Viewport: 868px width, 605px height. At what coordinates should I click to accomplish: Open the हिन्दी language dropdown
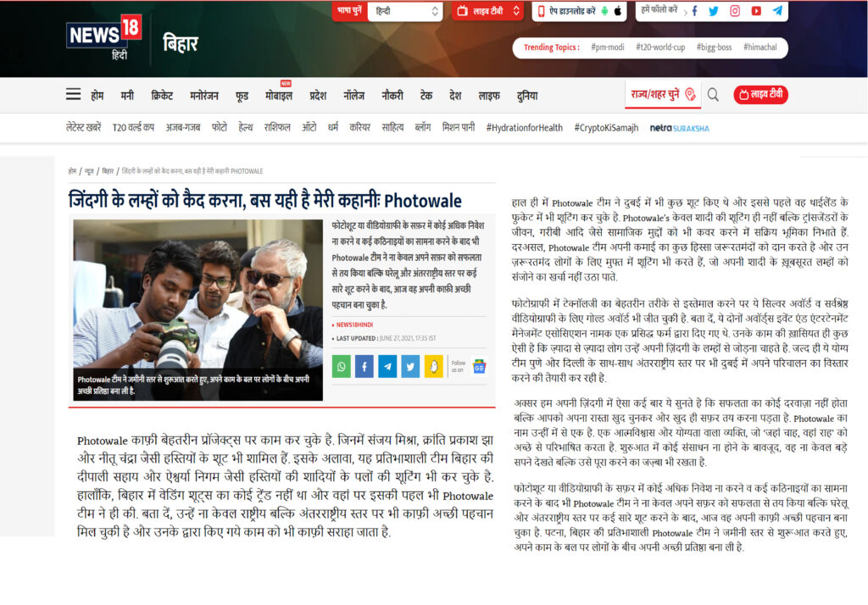[404, 11]
